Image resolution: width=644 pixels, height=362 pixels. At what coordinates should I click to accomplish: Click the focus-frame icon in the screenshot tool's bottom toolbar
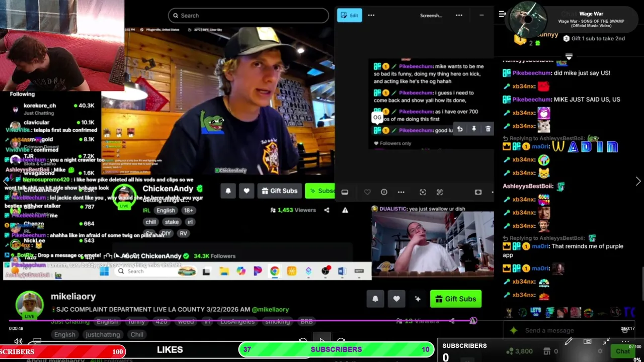click(x=423, y=192)
